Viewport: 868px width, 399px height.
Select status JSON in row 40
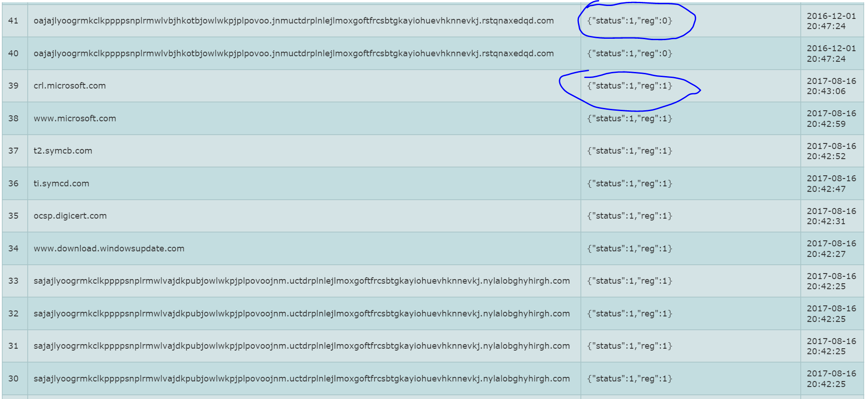click(630, 54)
